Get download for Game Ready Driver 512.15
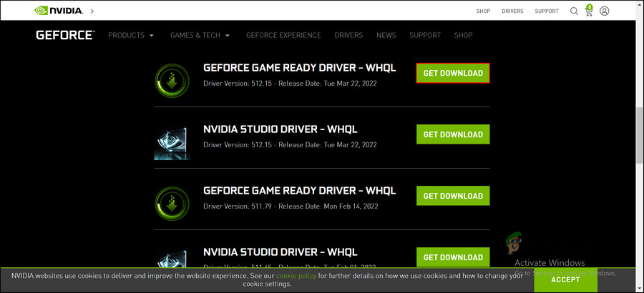 [453, 73]
